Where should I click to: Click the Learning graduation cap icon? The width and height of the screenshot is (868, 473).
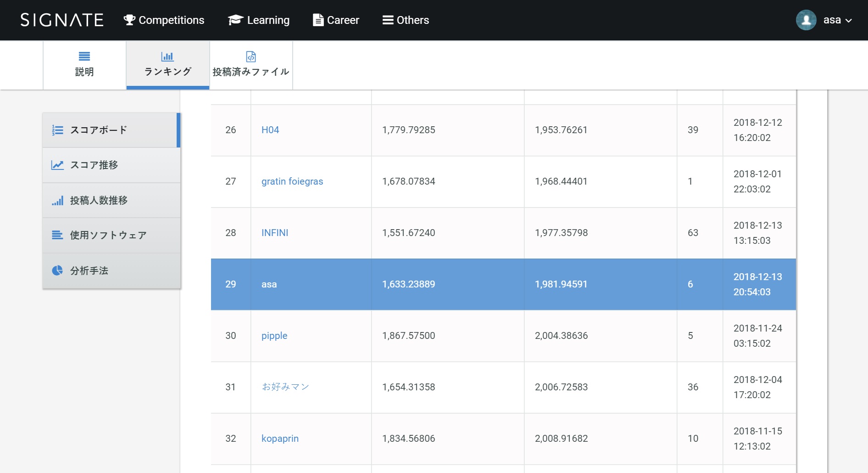click(235, 20)
